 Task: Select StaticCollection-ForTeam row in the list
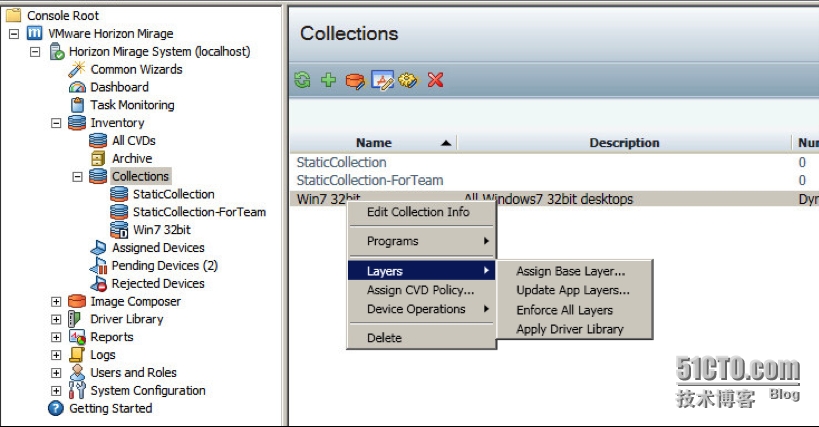point(554,180)
